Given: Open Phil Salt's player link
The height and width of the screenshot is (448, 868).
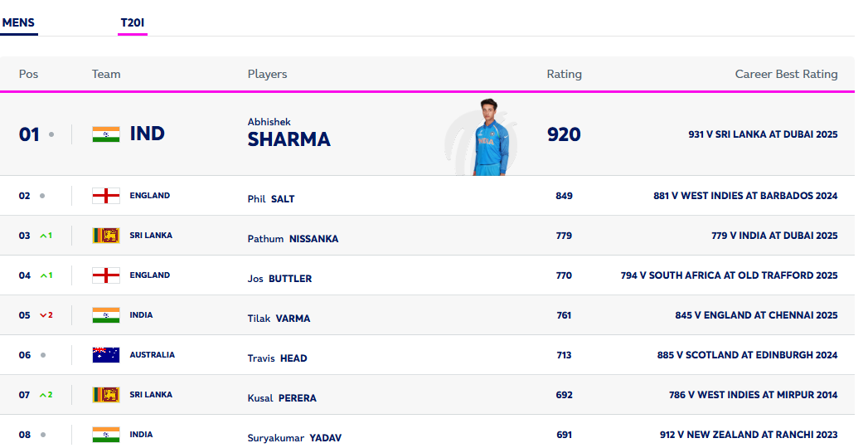Looking at the screenshot, I should (271, 199).
